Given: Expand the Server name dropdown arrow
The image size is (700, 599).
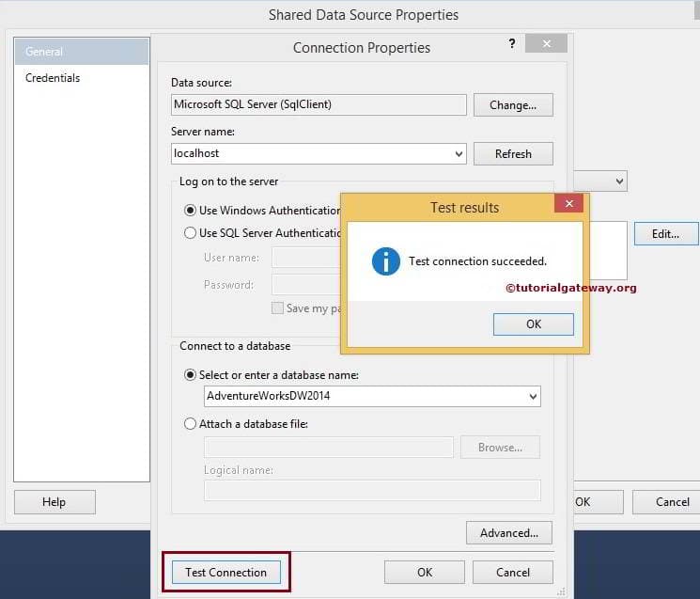Looking at the screenshot, I should pos(459,154).
